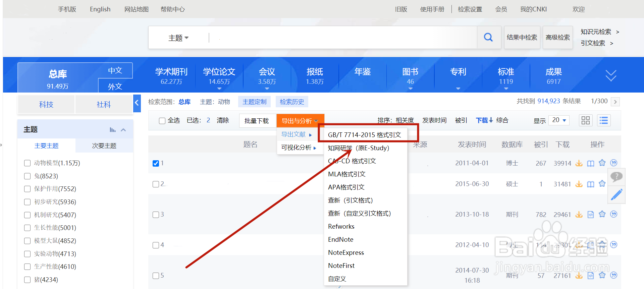Cite the 2014-07-30 result

pos(613,275)
